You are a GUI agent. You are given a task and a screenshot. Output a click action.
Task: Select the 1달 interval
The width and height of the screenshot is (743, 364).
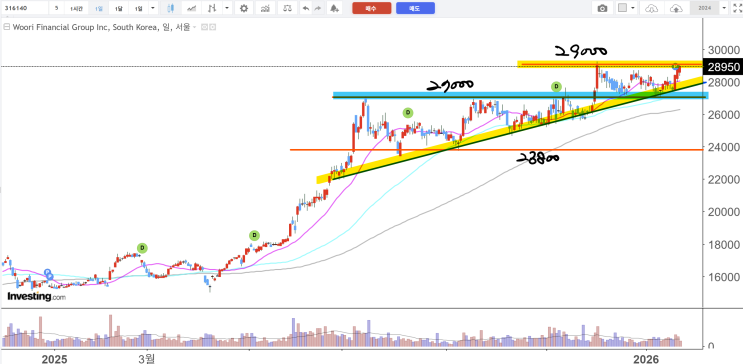(119, 8)
